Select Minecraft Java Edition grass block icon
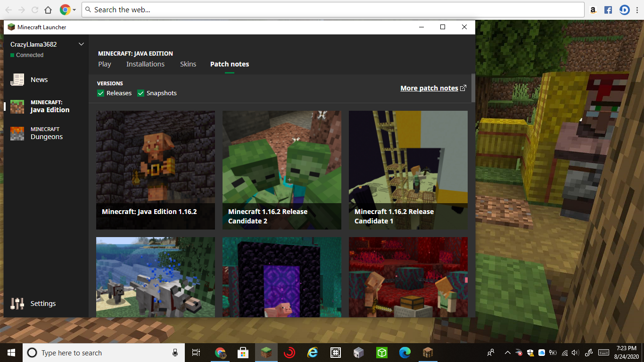This screenshot has height=362, width=644. 17,107
